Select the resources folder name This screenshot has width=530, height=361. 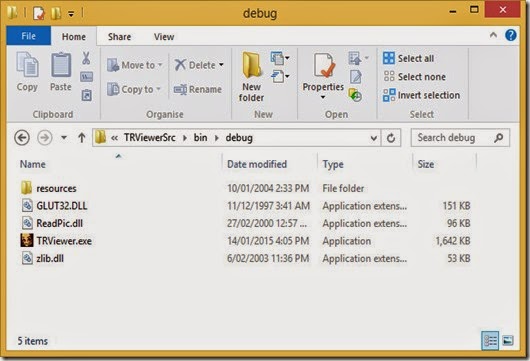coord(56,188)
